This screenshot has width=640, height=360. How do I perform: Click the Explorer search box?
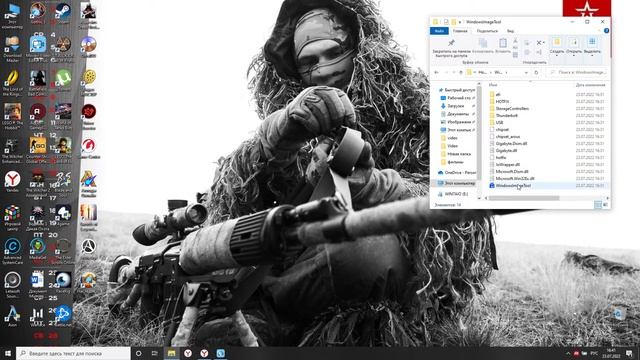[x=577, y=72]
